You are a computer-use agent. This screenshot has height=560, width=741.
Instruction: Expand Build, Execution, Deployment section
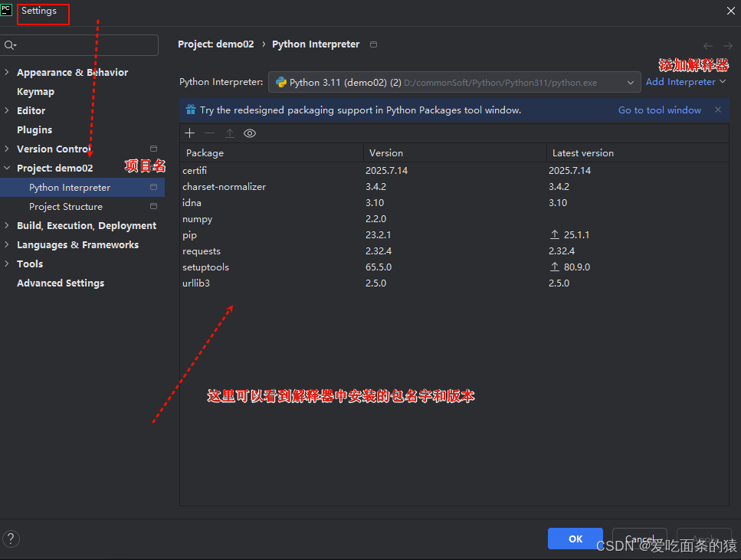click(7, 225)
